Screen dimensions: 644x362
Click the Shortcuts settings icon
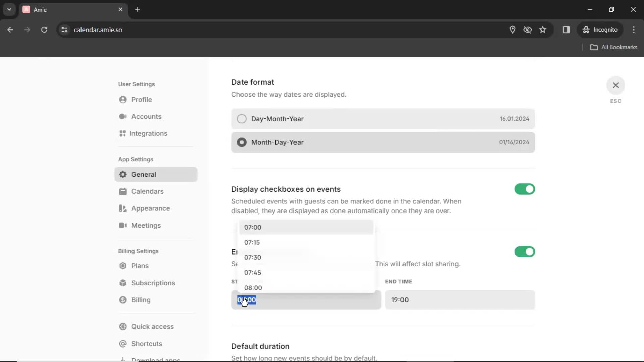(x=123, y=344)
